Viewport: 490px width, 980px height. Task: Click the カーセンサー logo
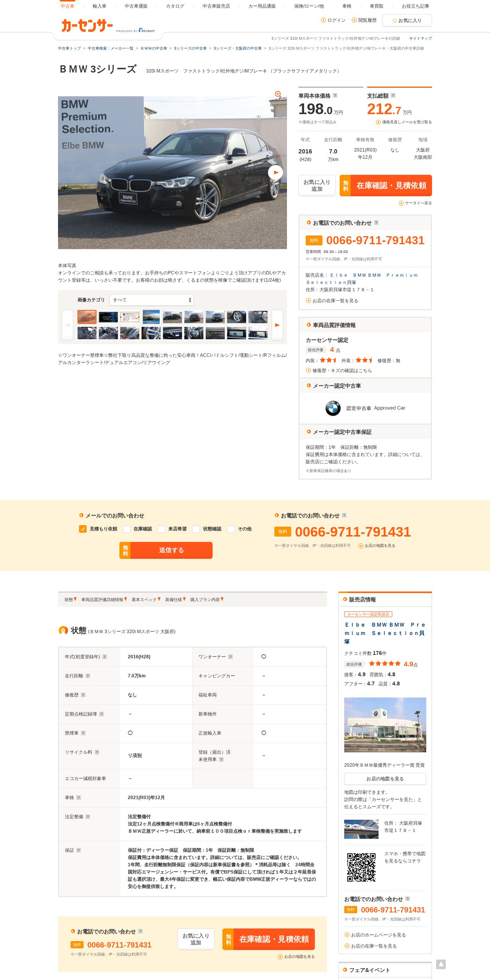click(87, 26)
